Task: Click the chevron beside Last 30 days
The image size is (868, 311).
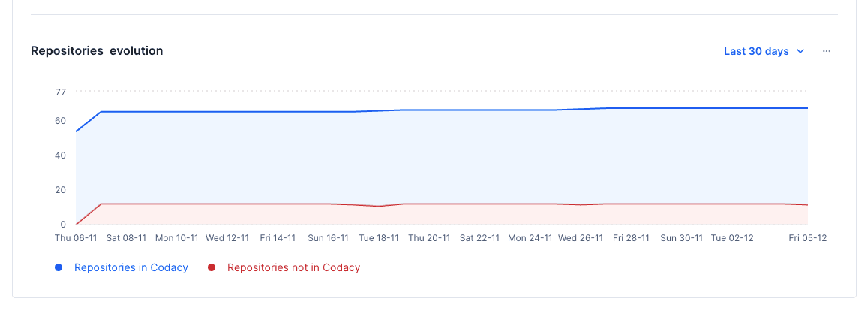Action: (800, 51)
